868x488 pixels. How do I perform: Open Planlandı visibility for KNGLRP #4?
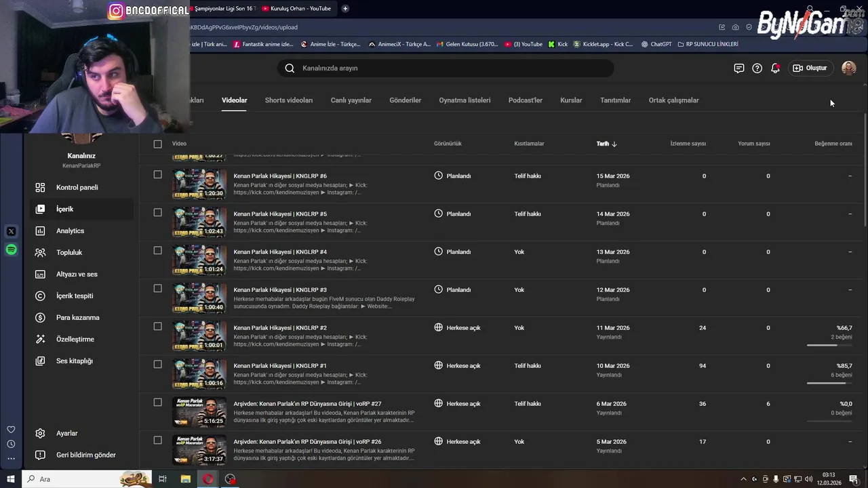452,251
